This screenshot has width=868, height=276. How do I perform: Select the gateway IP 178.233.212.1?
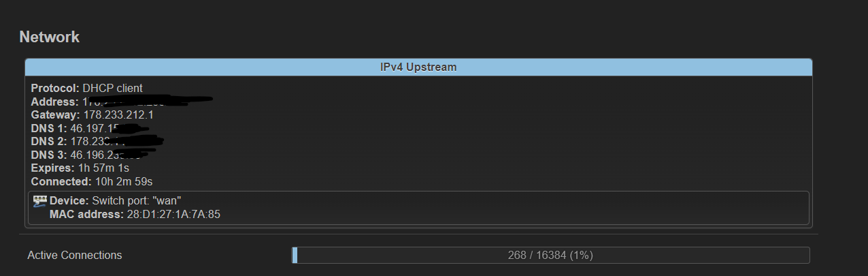coord(118,114)
